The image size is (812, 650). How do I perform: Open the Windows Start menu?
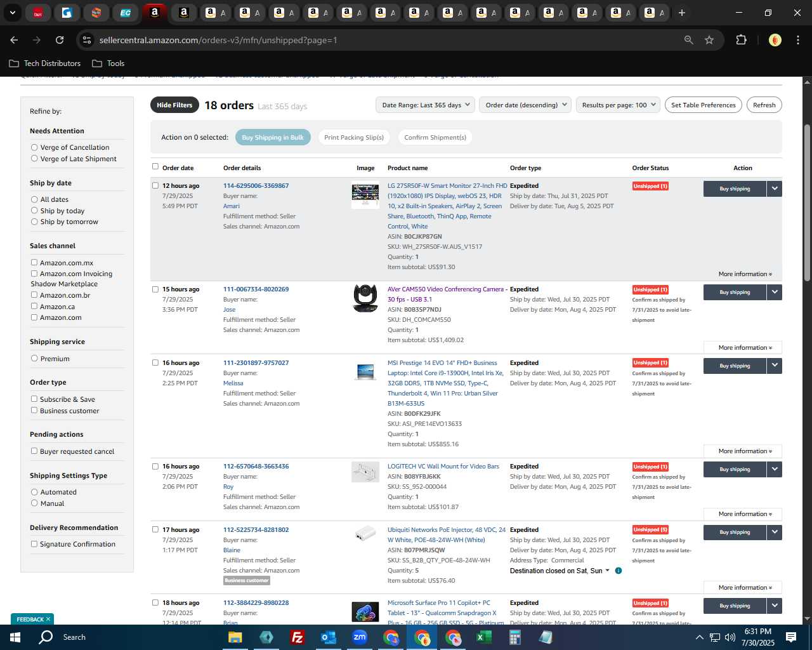point(15,637)
